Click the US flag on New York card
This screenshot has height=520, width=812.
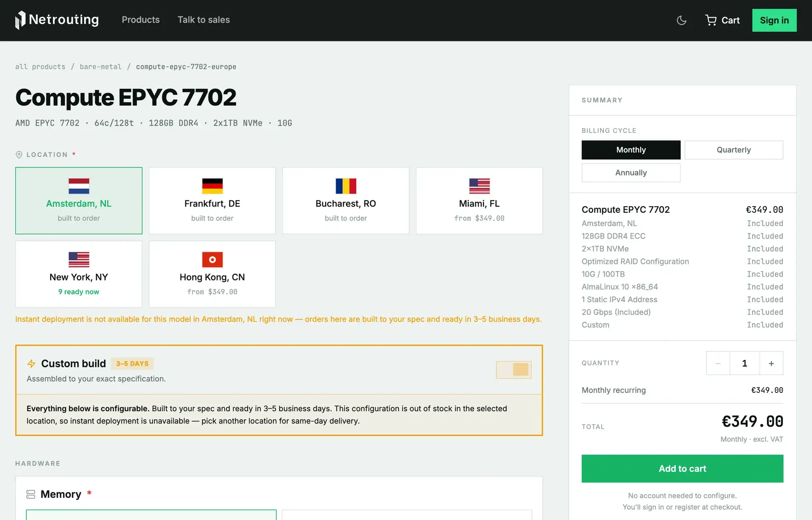click(x=79, y=259)
